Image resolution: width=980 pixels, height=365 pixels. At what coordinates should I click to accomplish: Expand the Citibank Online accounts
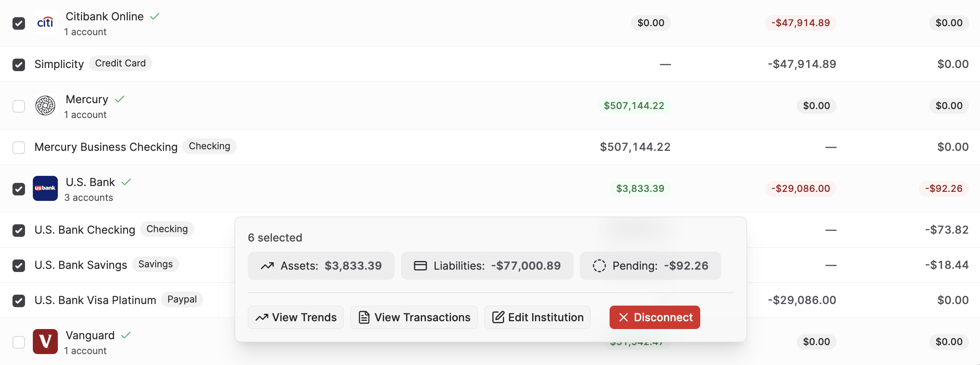point(105,16)
